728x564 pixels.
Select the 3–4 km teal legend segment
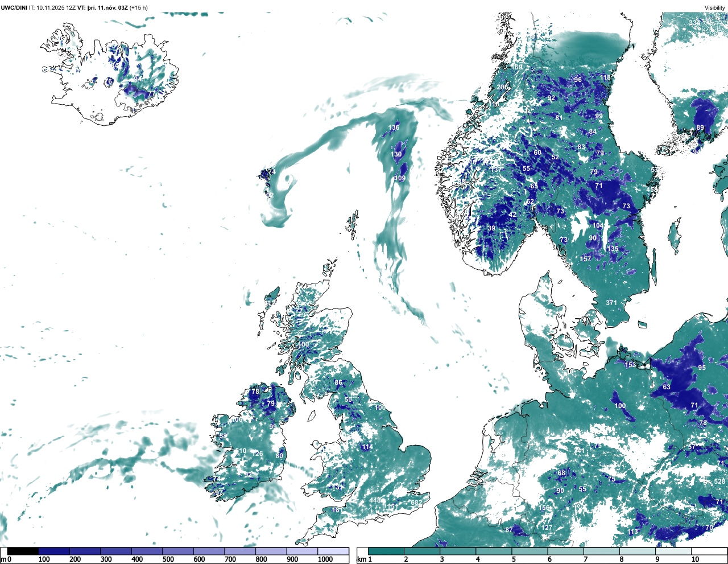[458, 551]
